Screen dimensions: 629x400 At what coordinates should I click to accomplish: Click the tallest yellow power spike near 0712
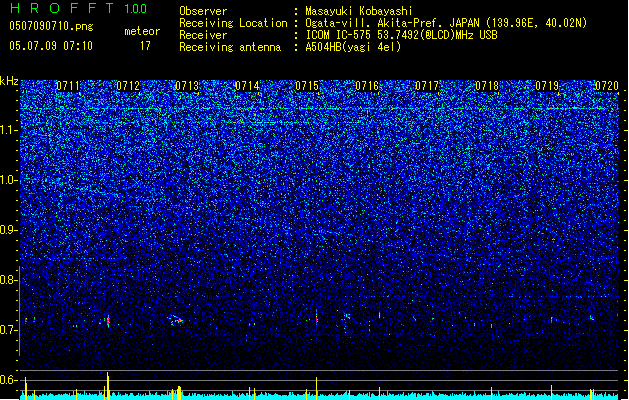[108, 386]
